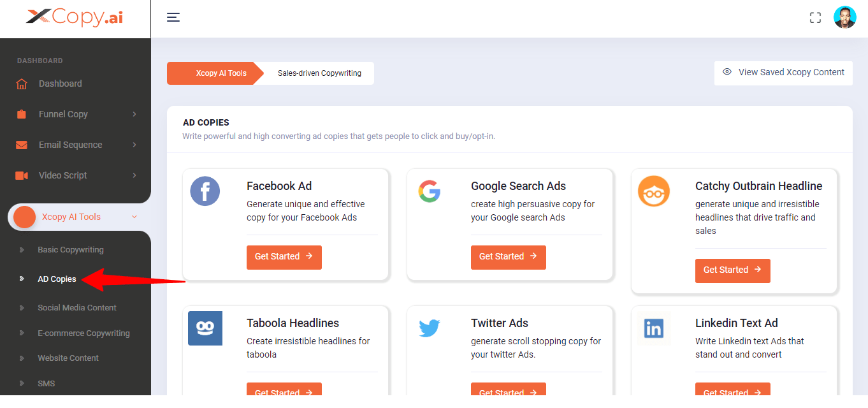Screen dimensions: 868x408
Task: Click Get Started for Google Search Ads
Action: click(508, 257)
